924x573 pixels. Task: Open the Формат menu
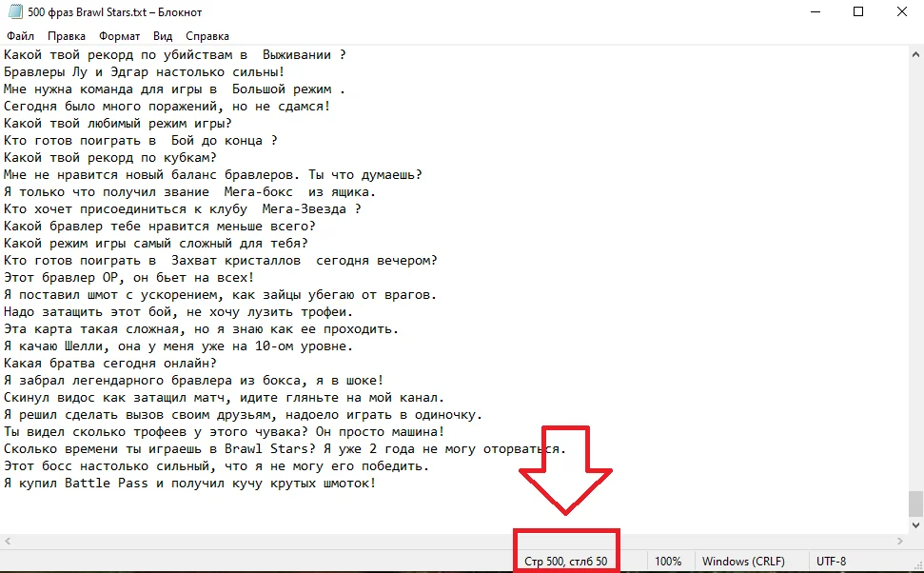click(x=120, y=36)
